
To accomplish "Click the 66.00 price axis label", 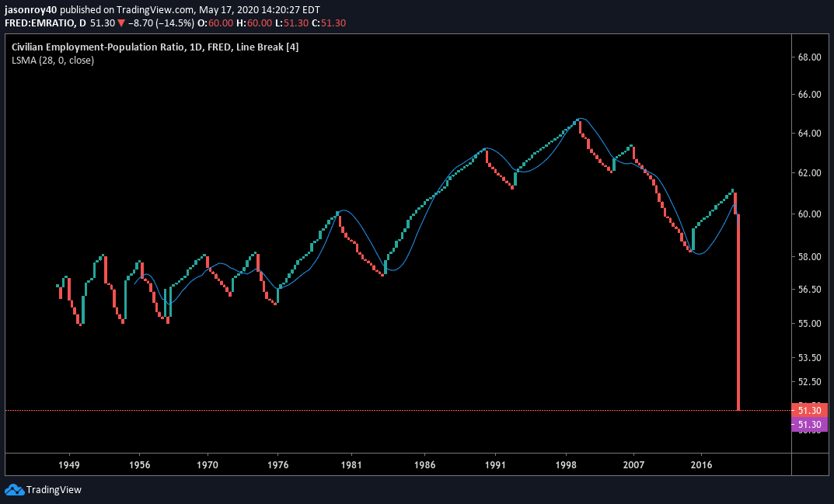I will pyautogui.click(x=810, y=95).
